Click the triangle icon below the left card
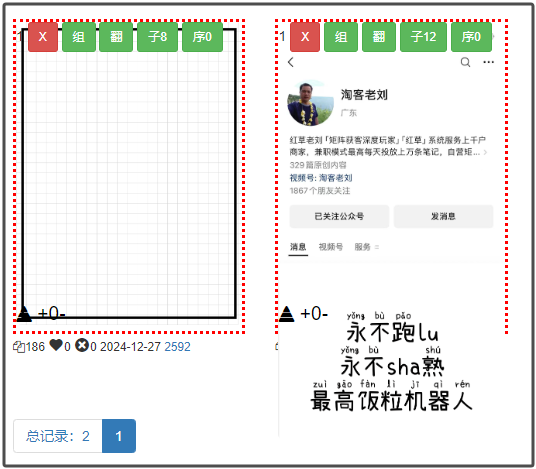Viewport: 536px width, 469px height. (24, 314)
